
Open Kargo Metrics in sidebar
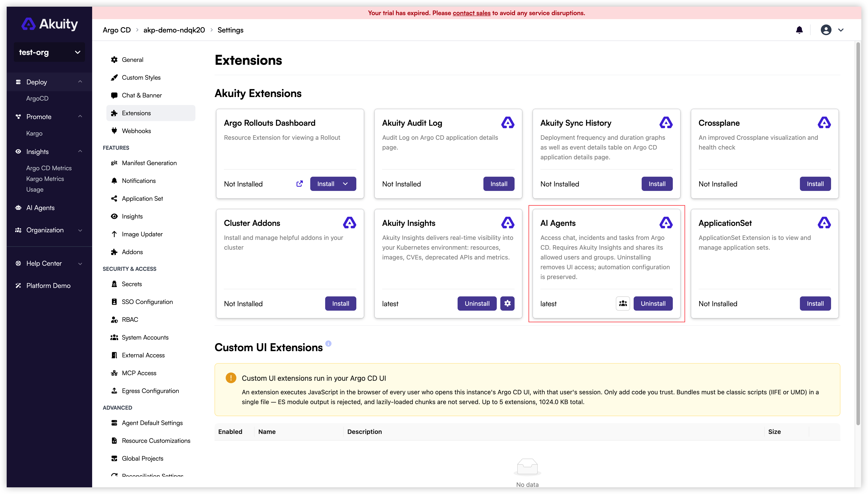(x=45, y=179)
